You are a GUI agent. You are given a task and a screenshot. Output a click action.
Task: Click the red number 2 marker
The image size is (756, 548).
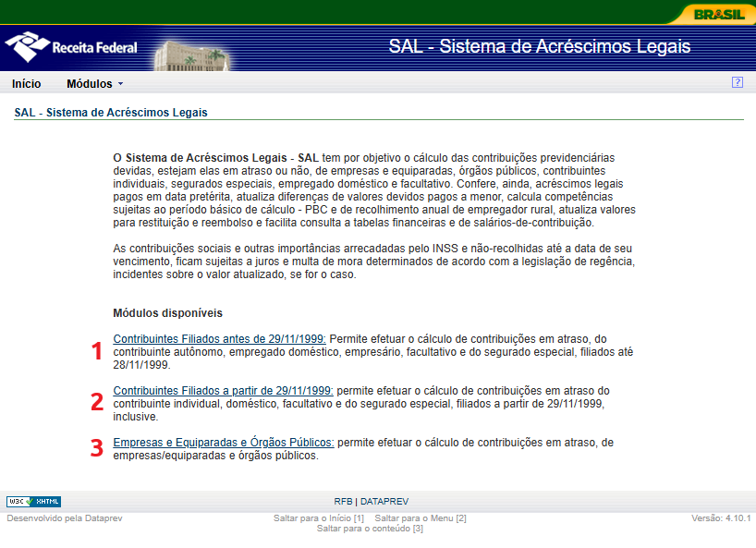click(x=96, y=402)
